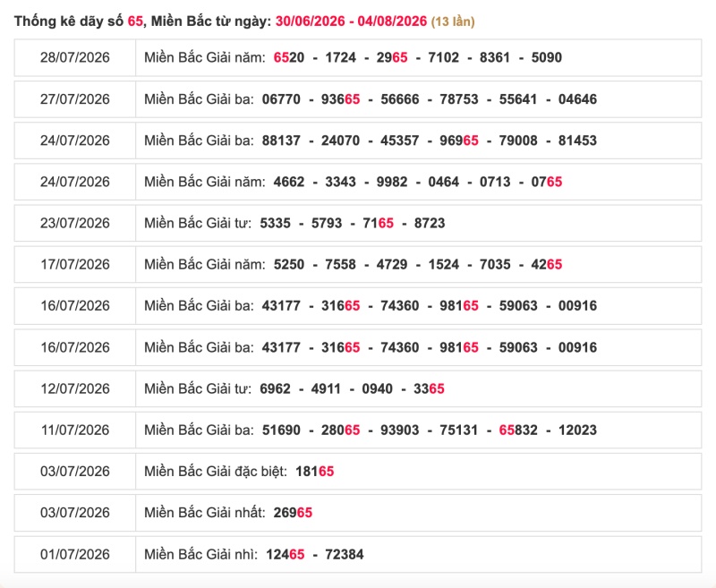Click number 93665 in 27/07 row
The height and width of the screenshot is (588, 716).
[340, 99]
